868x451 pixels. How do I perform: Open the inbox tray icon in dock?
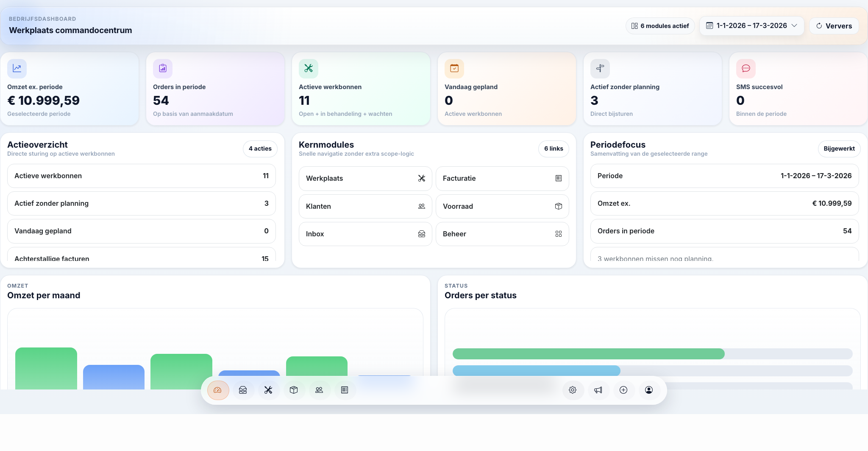243,390
